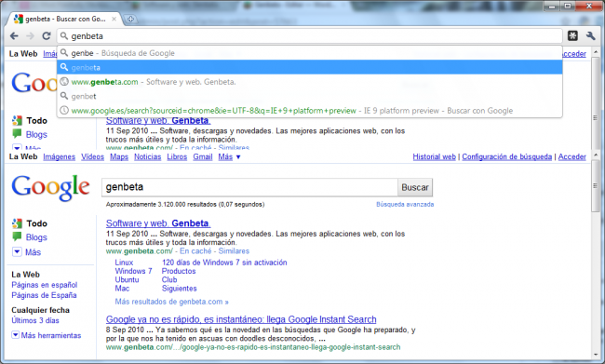Reload the page with the refresh icon

47,36
